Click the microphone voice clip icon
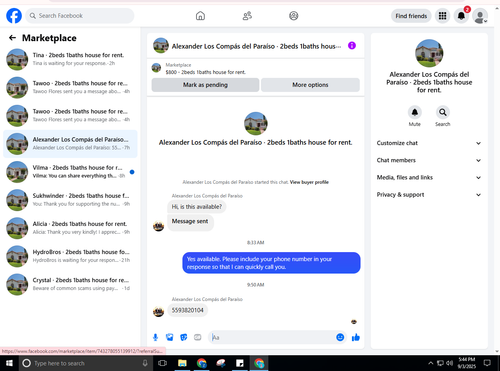The width and height of the screenshot is (500, 371). click(155, 337)
